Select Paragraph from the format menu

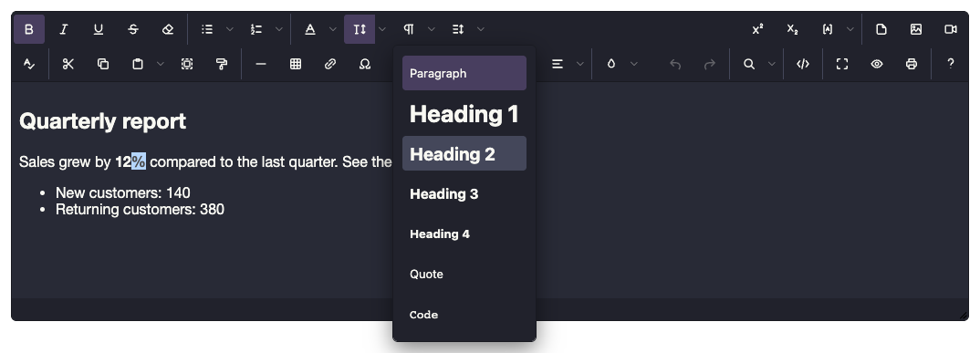click(x=464, y=73)
